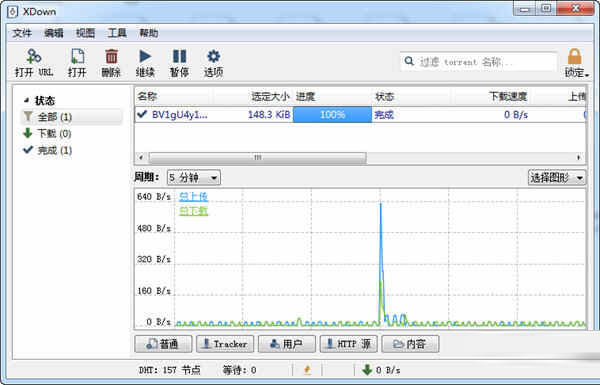Image resolution: width=600 pixels, height=385 pixels.
Task: Switch to the 用户 tab
Action: pyautogui.click(x=287, y=344)
